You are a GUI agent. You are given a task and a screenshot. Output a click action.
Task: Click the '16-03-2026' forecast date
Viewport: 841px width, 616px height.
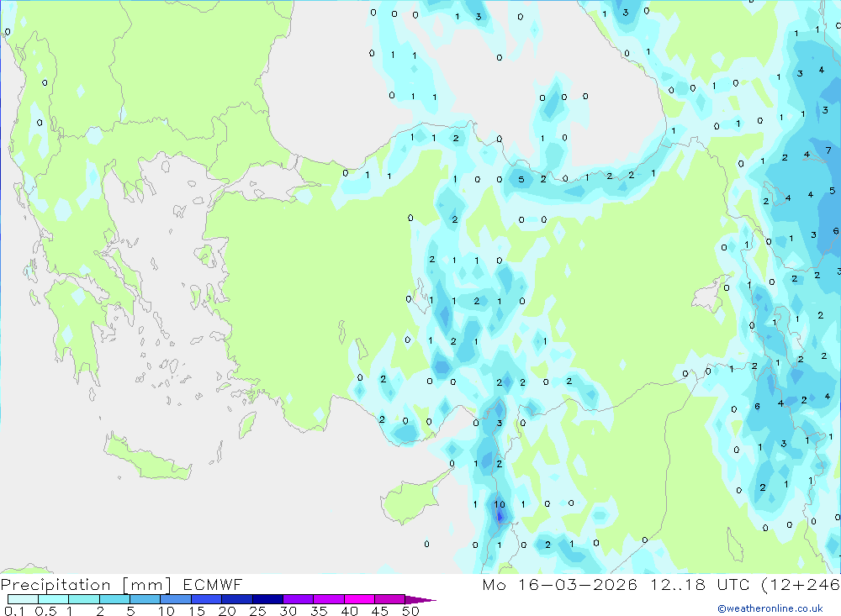click(x=578, y=585)
